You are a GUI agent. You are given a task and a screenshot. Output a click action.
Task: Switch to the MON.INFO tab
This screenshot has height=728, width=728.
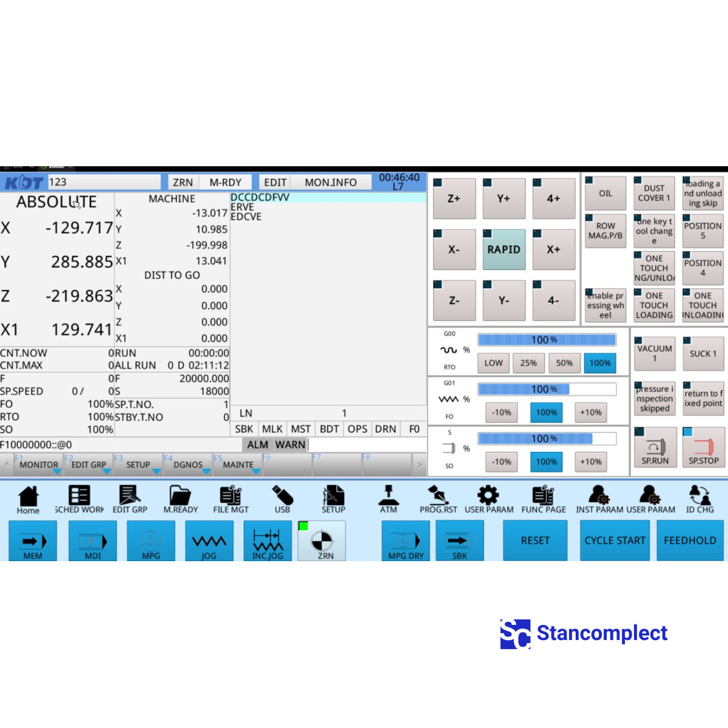pyautogui.click(x=331, y=182)
